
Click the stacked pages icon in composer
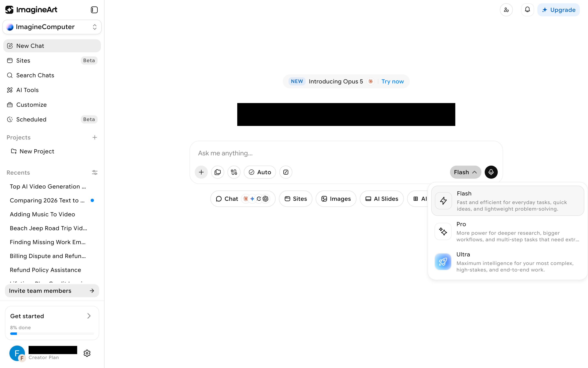pos(217,172)
